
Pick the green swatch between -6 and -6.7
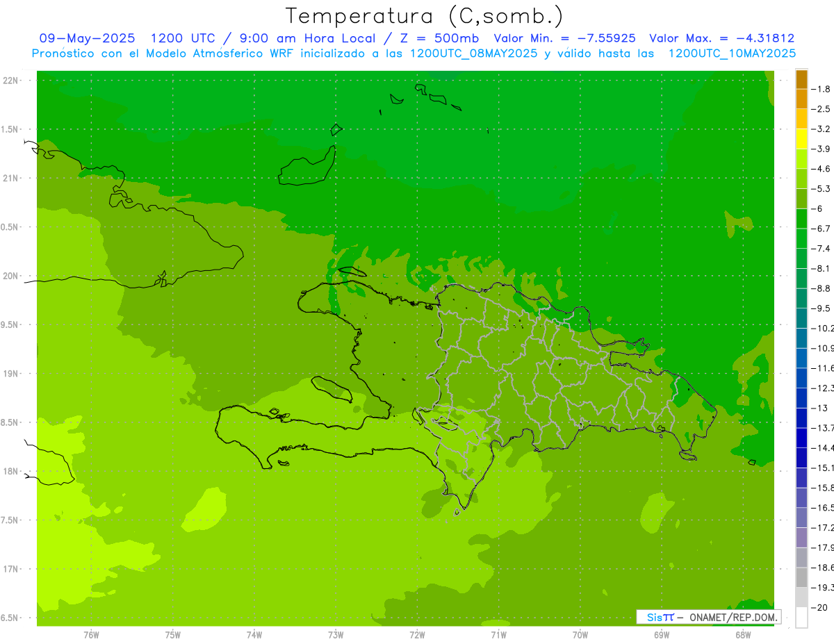click(801, 219)
